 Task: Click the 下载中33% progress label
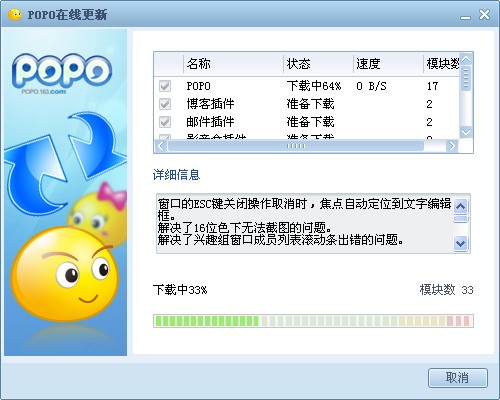[180, 290]
